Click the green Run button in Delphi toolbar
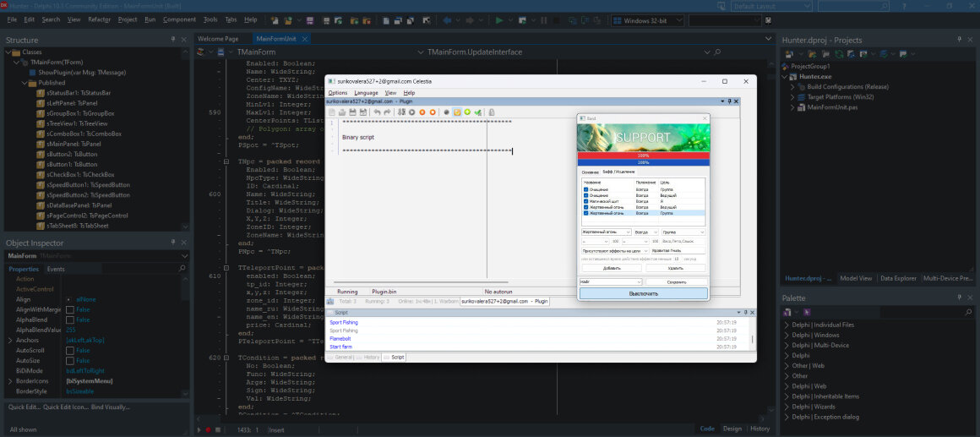Viewport: 980px width, 437px height. (x=499, y=20)
